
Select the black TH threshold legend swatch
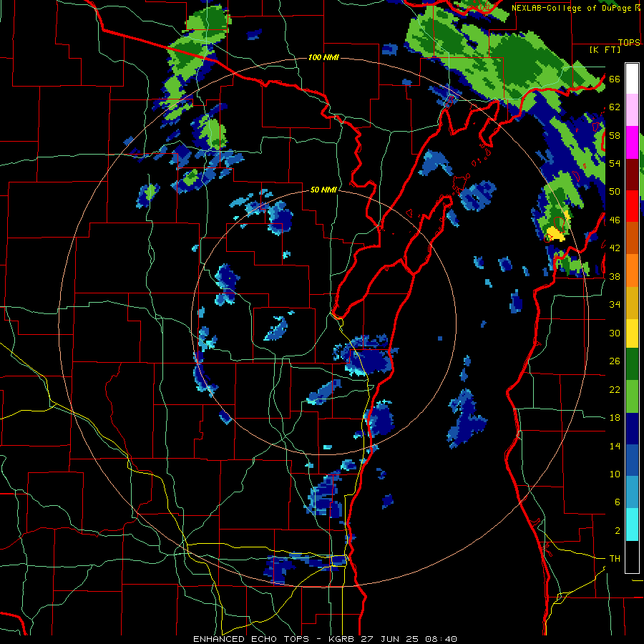tap(632, 557)
